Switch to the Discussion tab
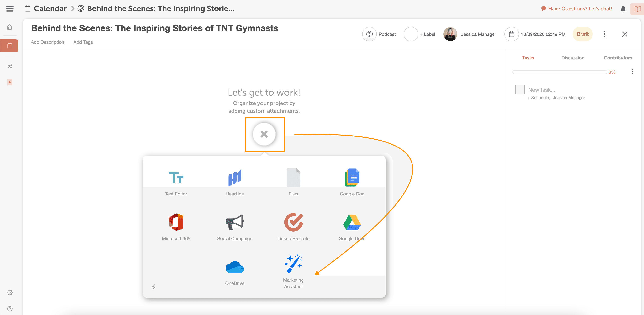This screenshot has width=644, height=315. [573, 58]
